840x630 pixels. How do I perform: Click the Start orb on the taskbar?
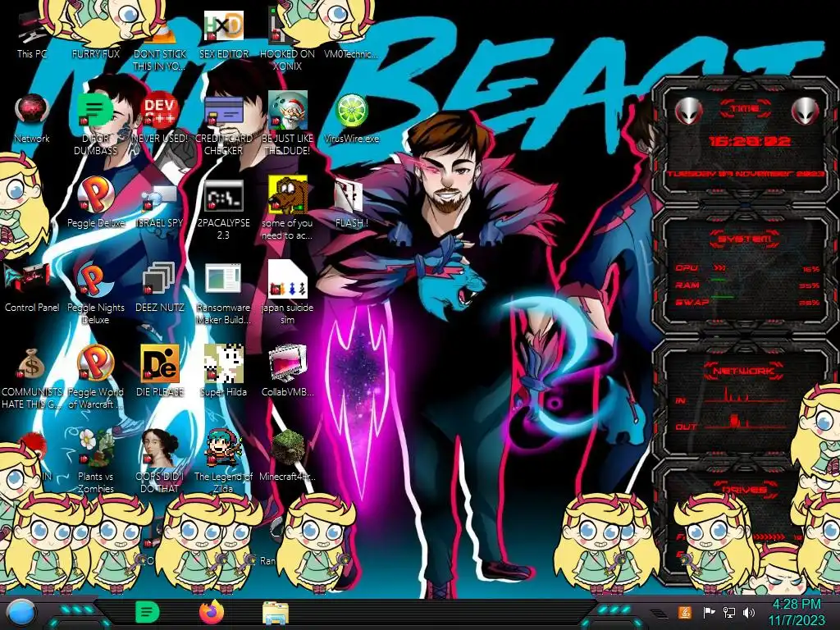point(21,612)
